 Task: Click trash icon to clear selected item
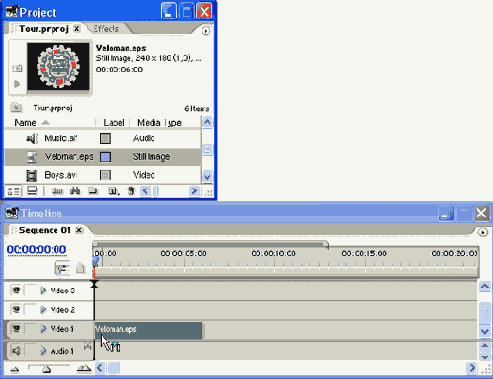[132, 191]
